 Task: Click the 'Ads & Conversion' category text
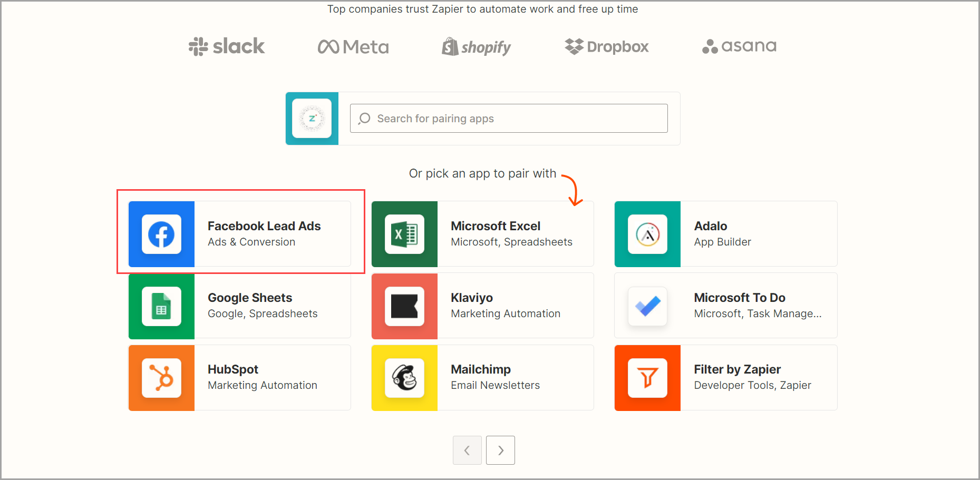point(251,242)
